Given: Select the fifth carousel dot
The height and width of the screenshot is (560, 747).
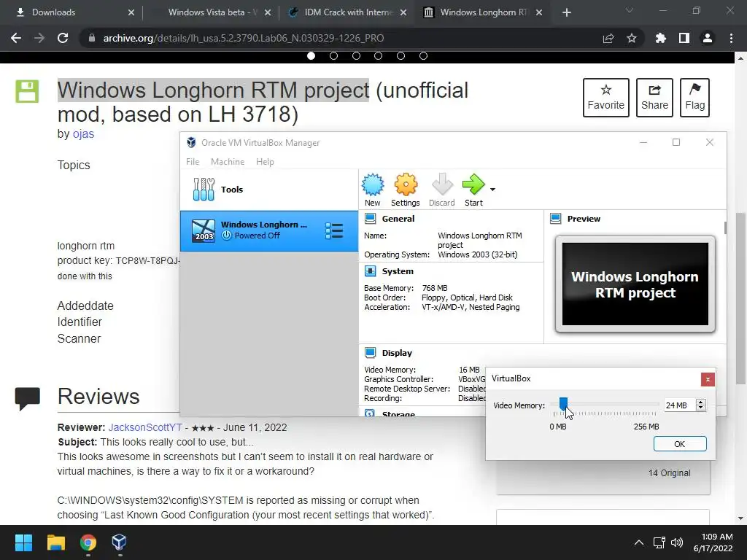Looking at the screenshot, I should [x=400, y=55].
